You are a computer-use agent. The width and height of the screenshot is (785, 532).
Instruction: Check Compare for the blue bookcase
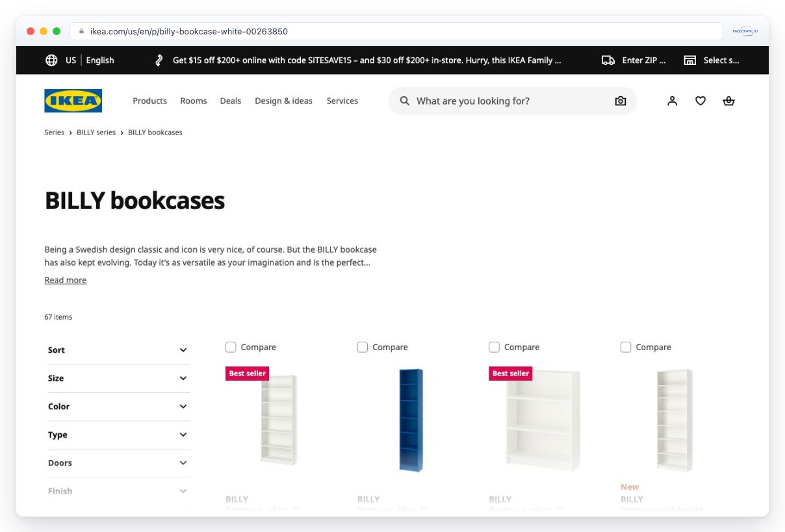(x=363, y=347)
